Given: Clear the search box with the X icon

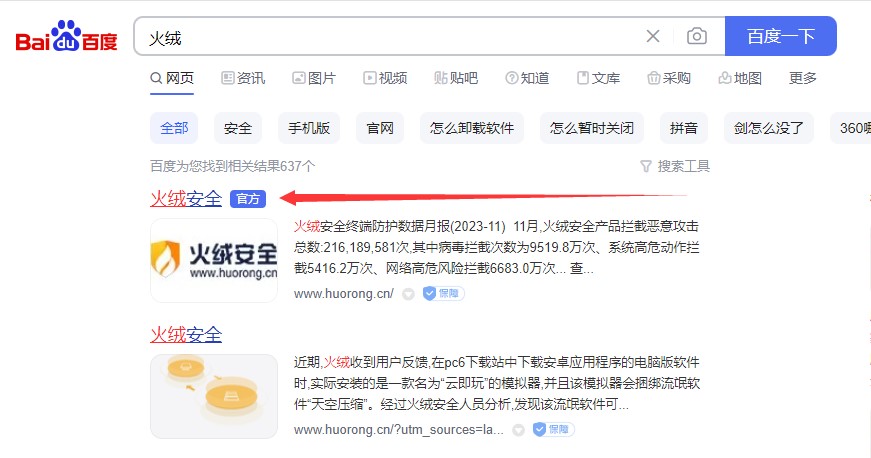Looking at the screenshot, I should click(x=653, y=37).
